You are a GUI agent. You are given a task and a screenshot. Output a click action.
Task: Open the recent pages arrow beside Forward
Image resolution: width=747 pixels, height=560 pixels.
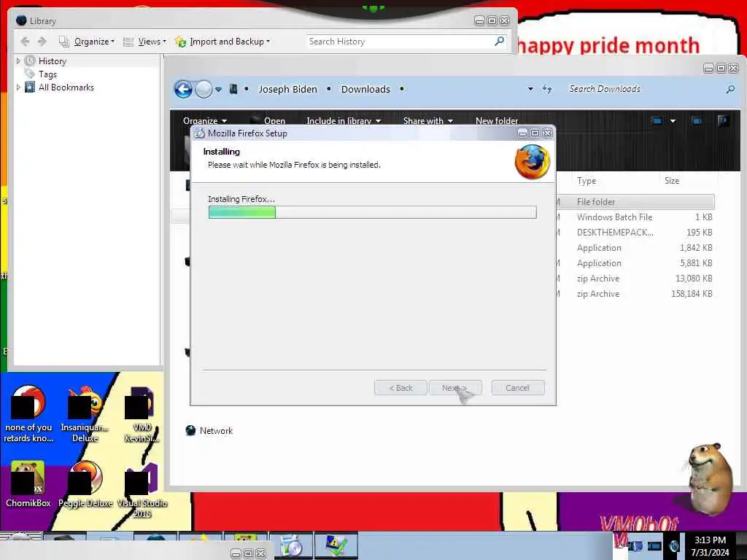click(x=218, y=89)
